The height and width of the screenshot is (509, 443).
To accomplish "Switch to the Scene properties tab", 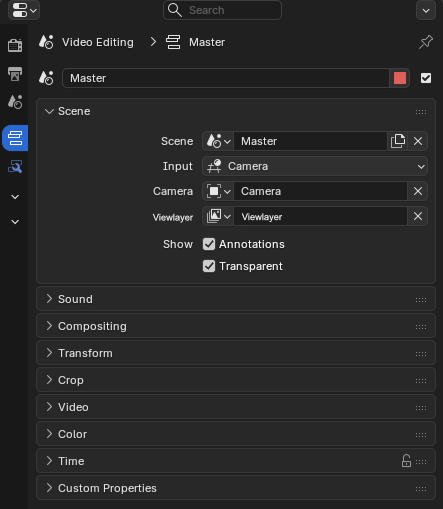I will [x=15, y=102].
